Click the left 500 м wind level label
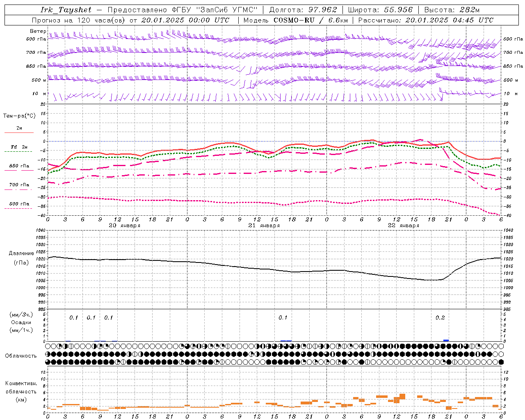This screenshot has height=420, width=525. click(x=39, y=80)
